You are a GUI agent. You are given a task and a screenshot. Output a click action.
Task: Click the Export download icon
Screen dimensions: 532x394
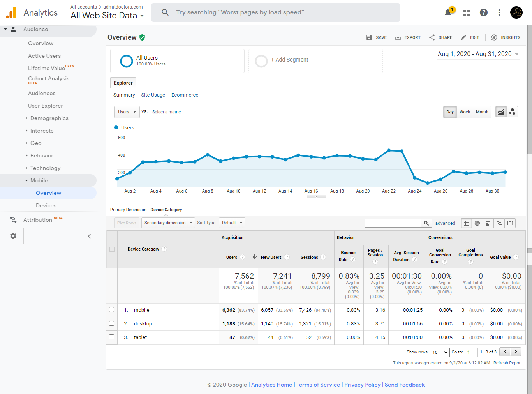click(398, 37)
